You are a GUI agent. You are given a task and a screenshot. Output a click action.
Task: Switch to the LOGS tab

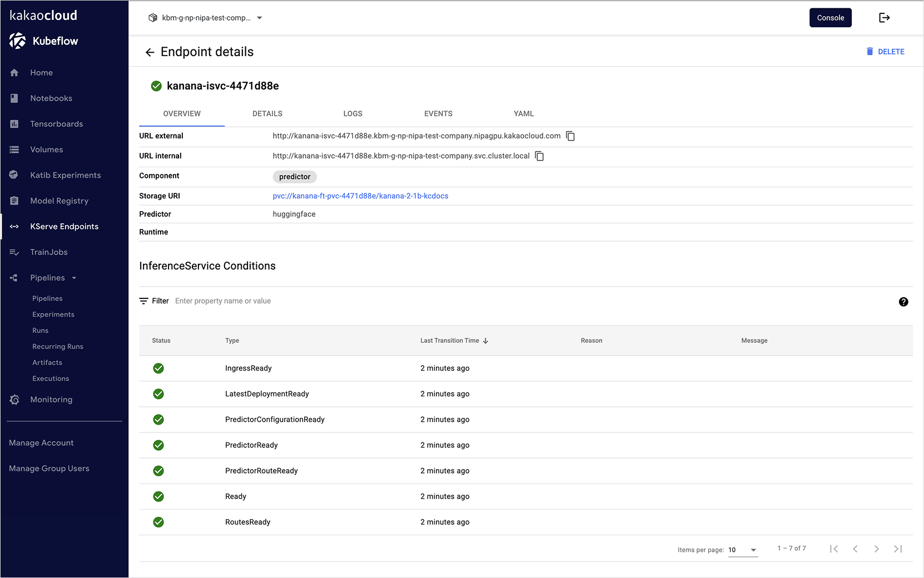[353, 114]
